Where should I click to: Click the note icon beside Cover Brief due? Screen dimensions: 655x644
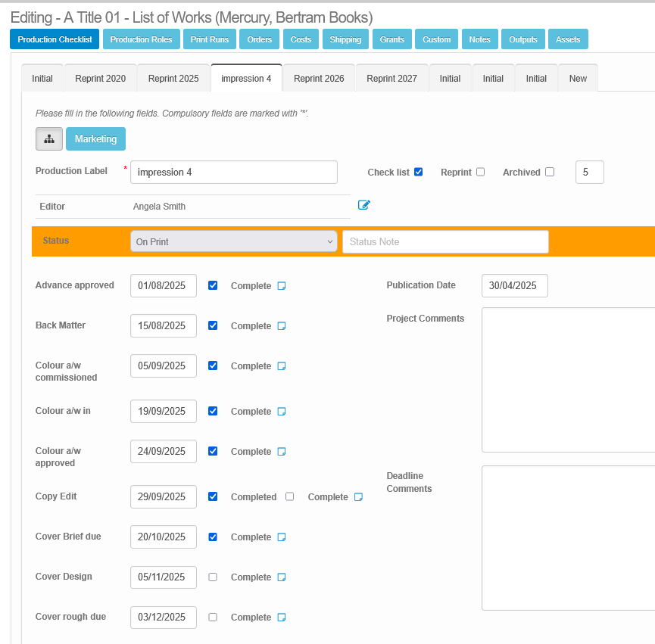[281, 537]
